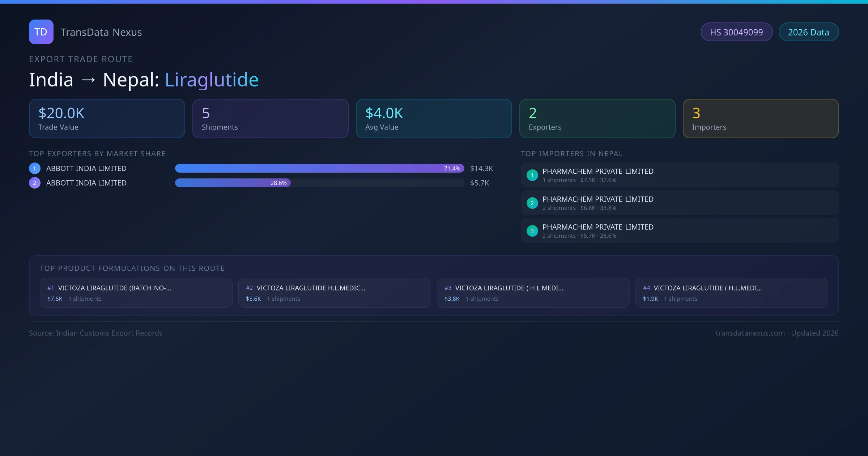The width and height of the screenshot is (868, 456).
Task: Open the #1 Victoza Batch No formulation card
Action: pyautogui.click(x=136, y=293)
